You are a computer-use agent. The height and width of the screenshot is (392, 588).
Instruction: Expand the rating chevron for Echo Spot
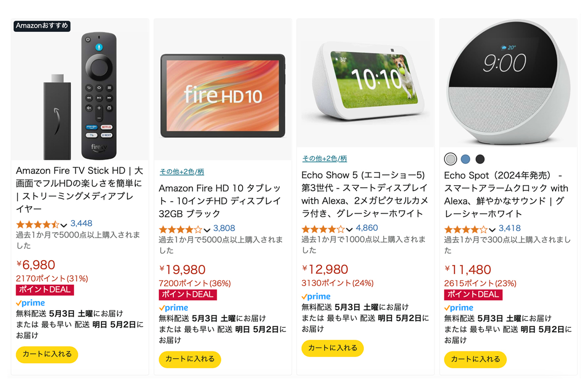[x=492, y=230]
